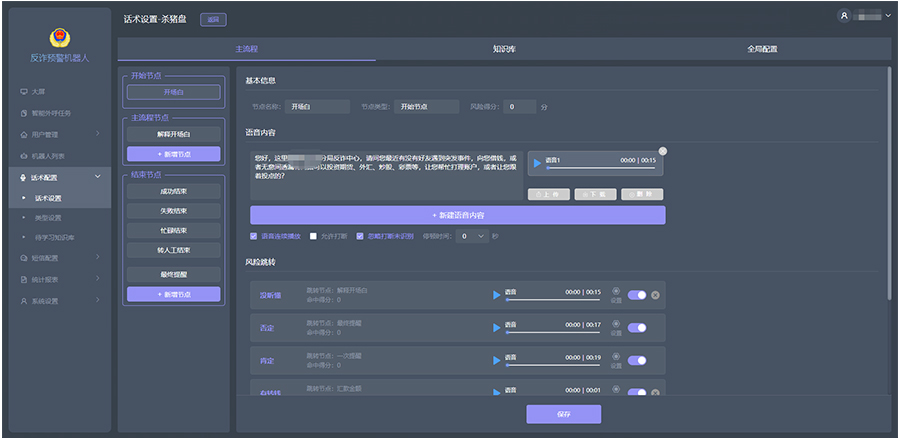
Task: Enable the 允许打断 checkbox
Action: coord(313,236)
